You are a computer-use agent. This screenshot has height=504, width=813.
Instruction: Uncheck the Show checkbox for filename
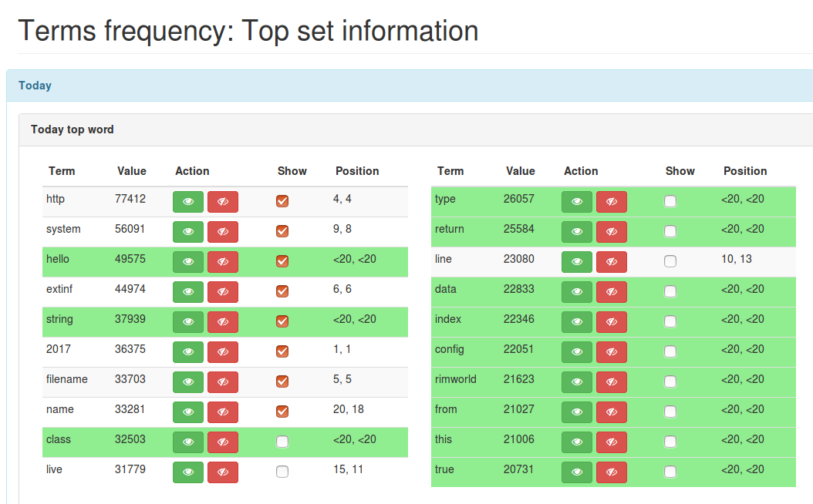[x=282, y=381]
